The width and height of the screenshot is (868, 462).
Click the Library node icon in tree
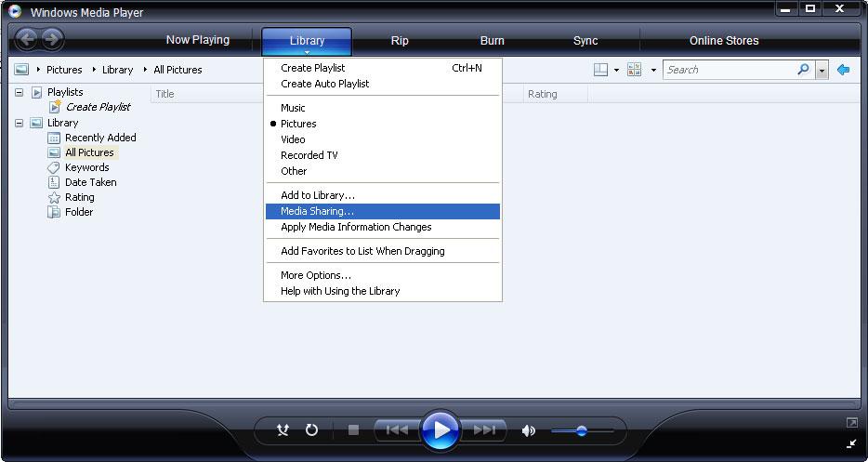[x=36, y=123]
